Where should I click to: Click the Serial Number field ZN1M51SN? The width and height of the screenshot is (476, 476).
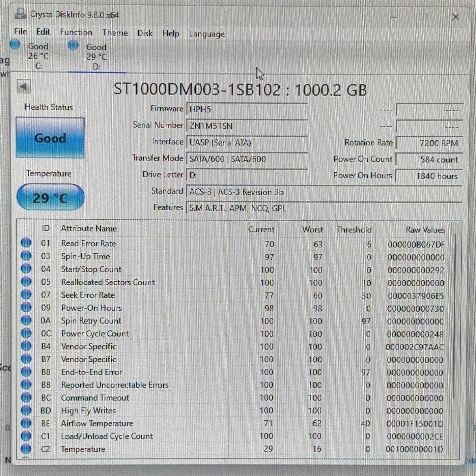(x=247, y=126)
